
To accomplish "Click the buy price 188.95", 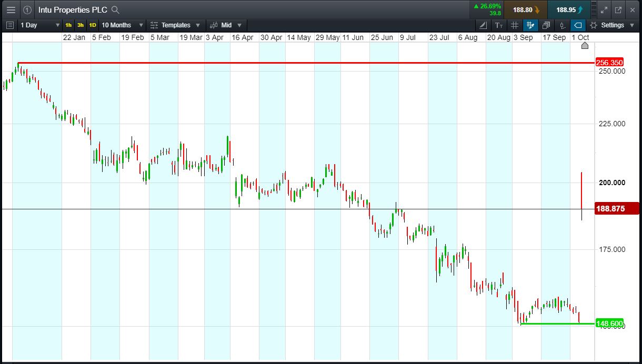I will (569, 9).
